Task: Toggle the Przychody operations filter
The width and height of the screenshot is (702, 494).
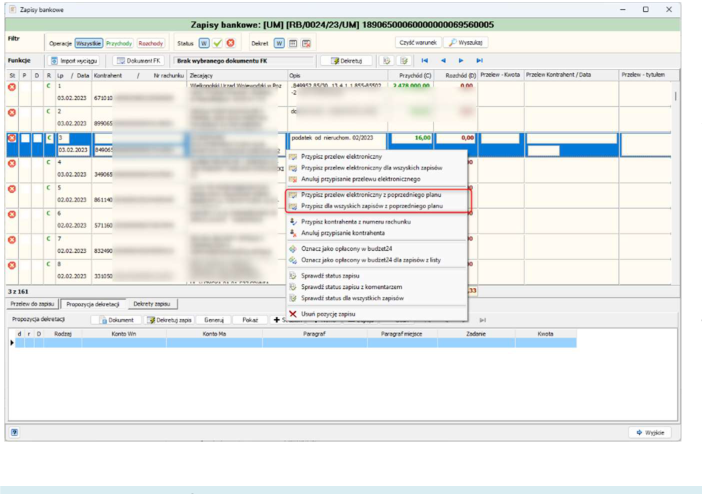Action: (x=119, y=43)
